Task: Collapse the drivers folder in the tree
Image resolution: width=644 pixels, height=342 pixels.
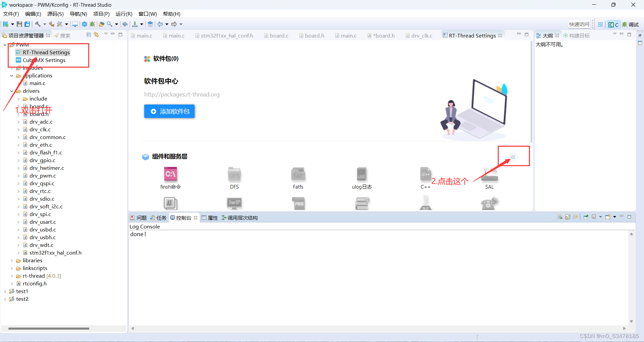Action: tap(12, 91)
